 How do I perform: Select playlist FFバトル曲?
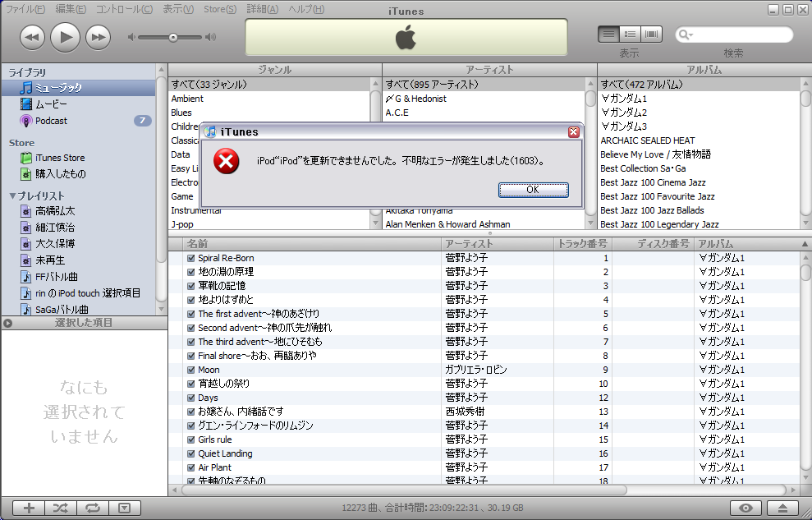(78, 277)
